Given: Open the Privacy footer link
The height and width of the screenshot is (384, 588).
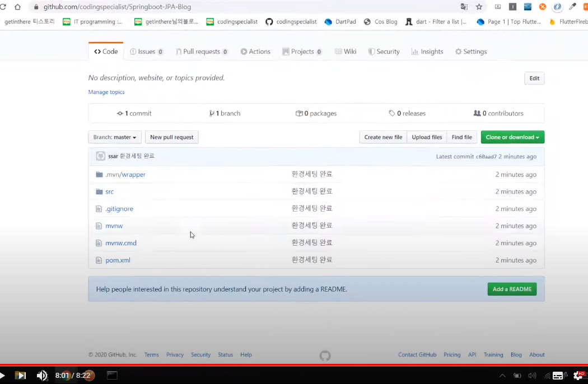Looking at the screenshot, I should pyautogui.click(x=175, y=355).
